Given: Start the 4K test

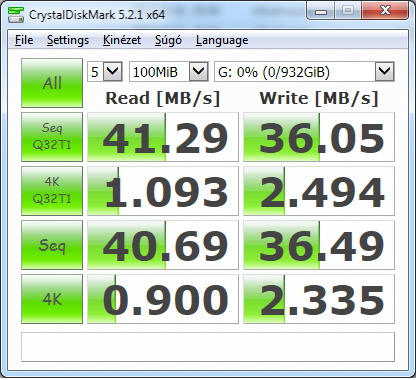Looking at the screenshot, I should point(52,299).
